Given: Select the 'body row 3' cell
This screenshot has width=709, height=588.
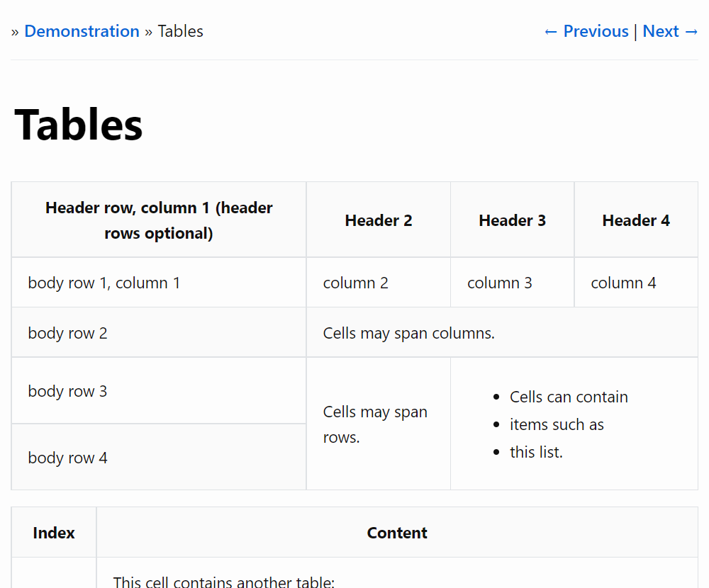Looking at the screenshot, I should click(68, 391).
